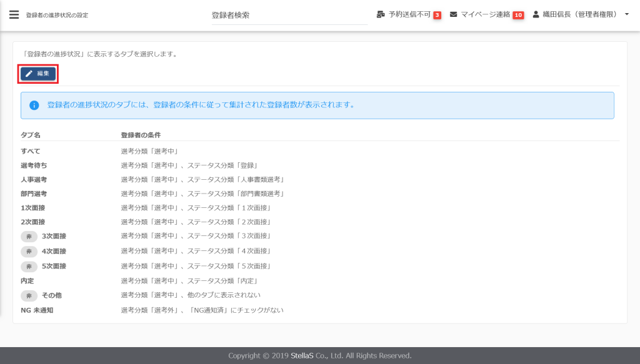Image resolution: width=640 pixels, height=364 pixels.
Task: Click the 非 badge beside その他
Action: click(x=29, y=295)
